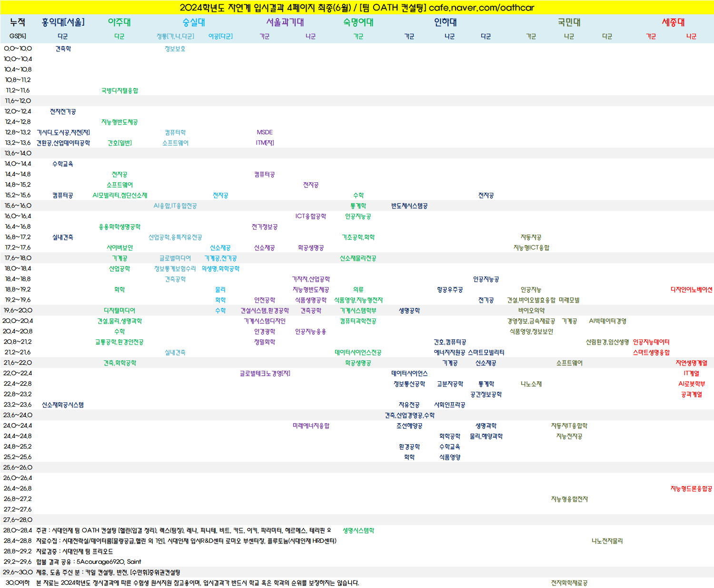
Task: Select the 신소재물리전공 cell
Action: (358, 258)
